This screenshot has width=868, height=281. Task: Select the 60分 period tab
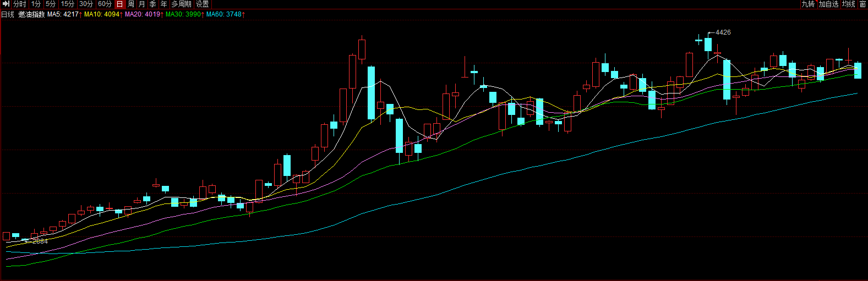(105, 4)
